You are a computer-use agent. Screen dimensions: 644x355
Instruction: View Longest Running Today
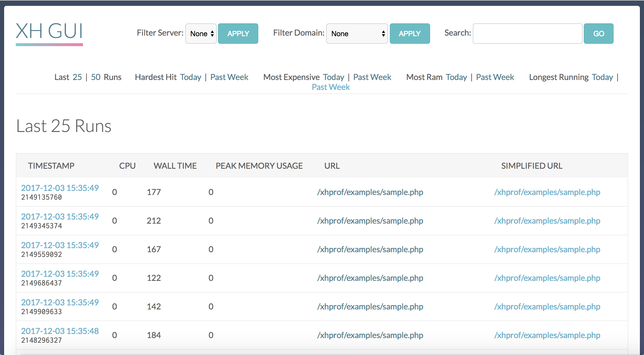pyautogui.click(x=602, y=77)
